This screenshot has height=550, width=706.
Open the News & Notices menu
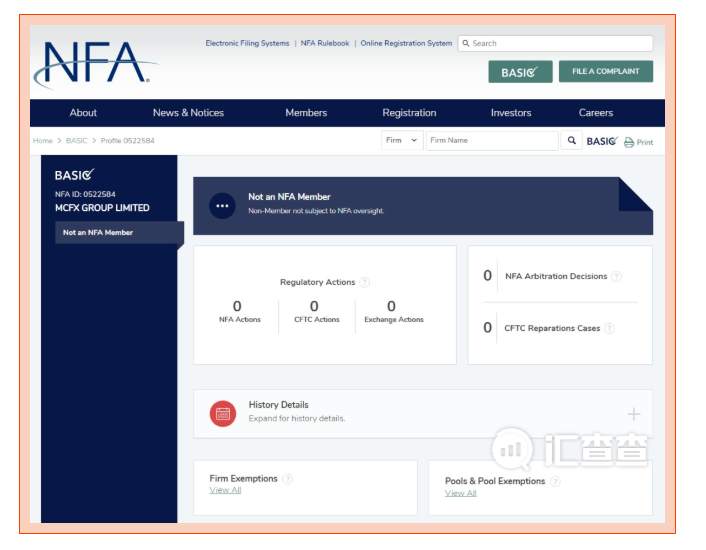pyautogui.click(x=188, y=113)
